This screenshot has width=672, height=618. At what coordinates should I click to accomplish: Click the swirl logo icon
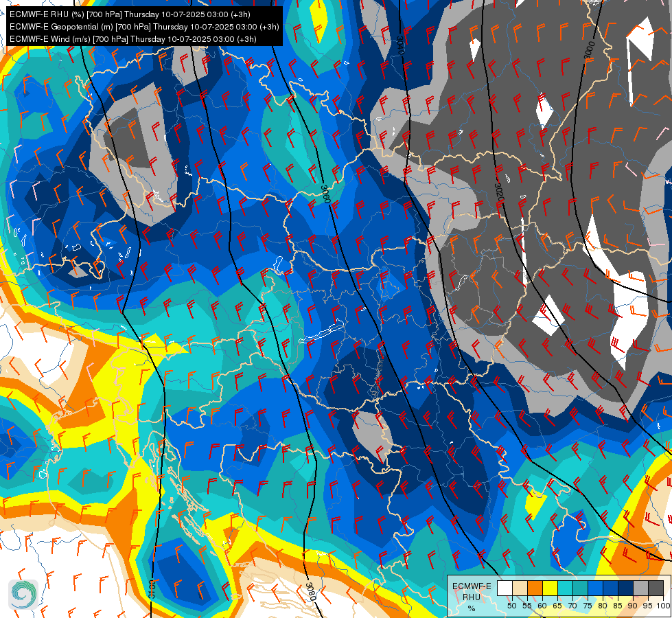pyautogui.click(x=23, y=594)
